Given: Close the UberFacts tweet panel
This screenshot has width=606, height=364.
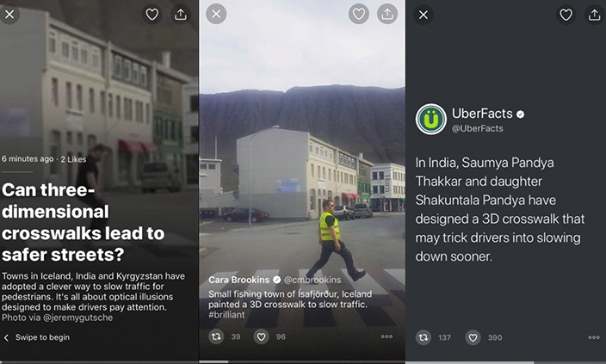Looking at the screenshot, I should click(x=423, y=15).
